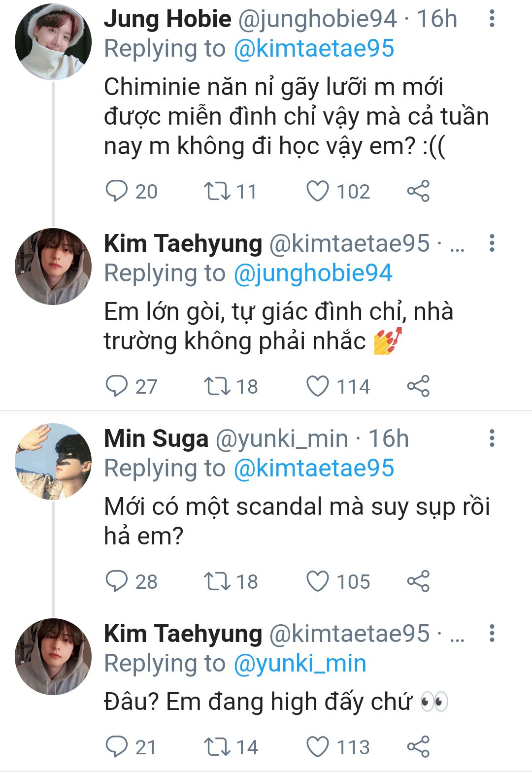532x774 pixels.
Task: Open Min Suga's display name profile
Action: (x=156, y=438)
